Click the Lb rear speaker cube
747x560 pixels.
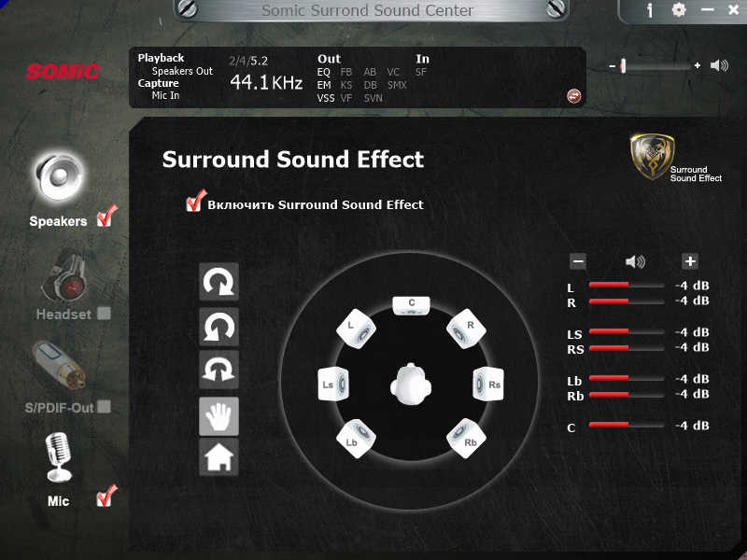coord(356,439)
